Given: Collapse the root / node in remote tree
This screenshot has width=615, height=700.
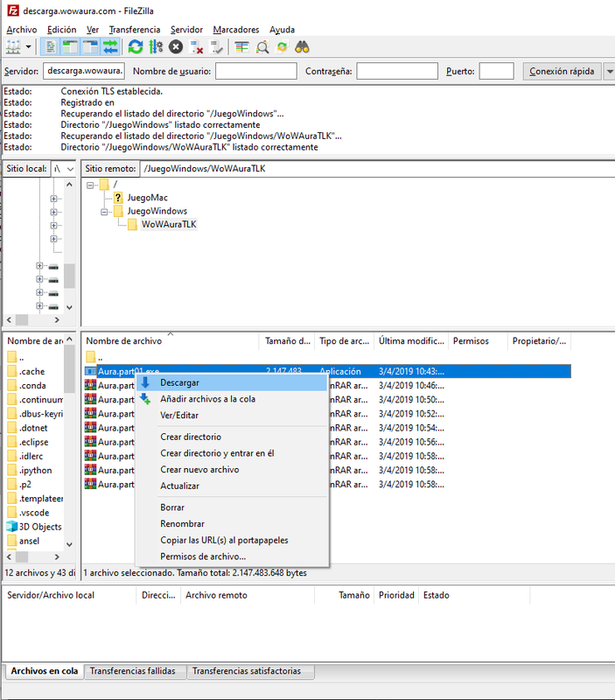Looking at the screenshot, I should [91, 185].
